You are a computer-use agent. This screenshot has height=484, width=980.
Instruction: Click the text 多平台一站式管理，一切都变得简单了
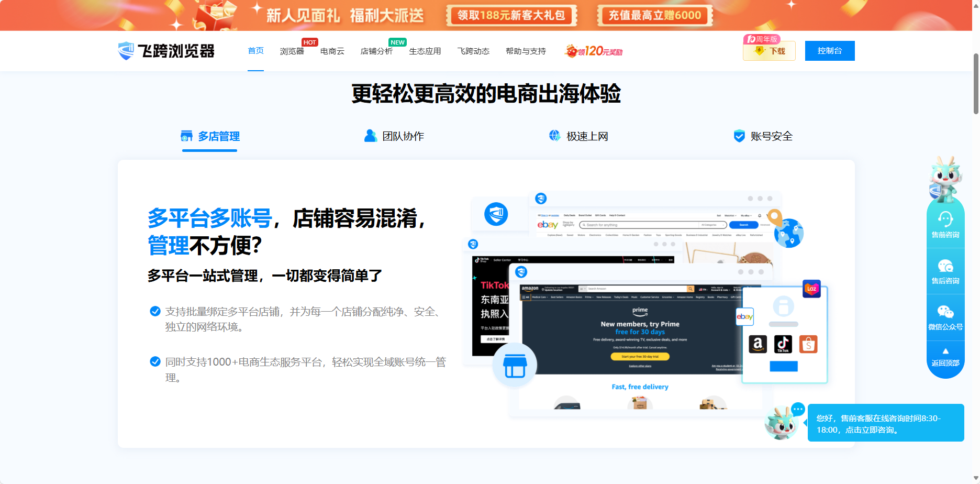(x=265, y=276)
